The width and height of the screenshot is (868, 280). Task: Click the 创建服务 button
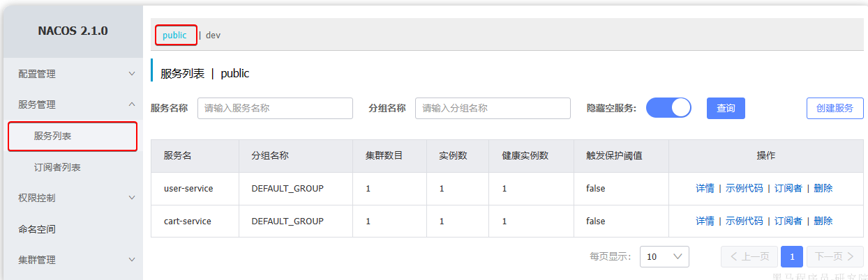pos(835,108)
